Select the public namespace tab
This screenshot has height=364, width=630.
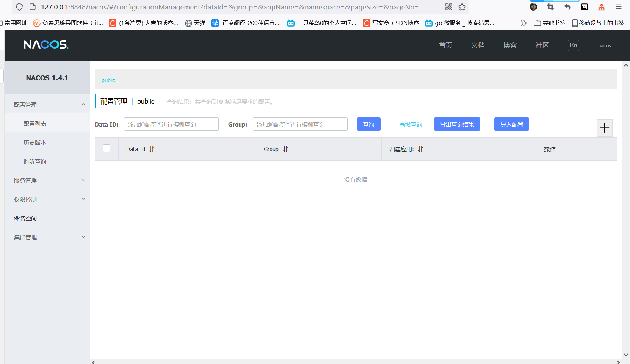tap(108, 80)
